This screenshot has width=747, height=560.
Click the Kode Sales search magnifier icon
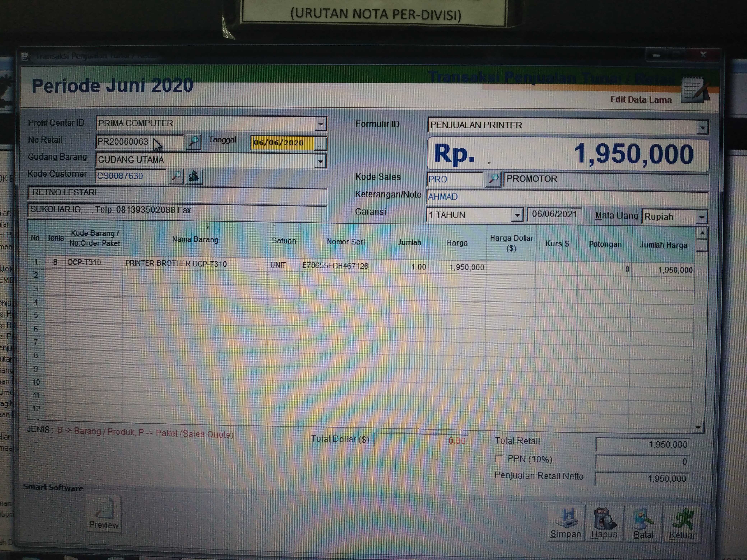tap(493, 179)
